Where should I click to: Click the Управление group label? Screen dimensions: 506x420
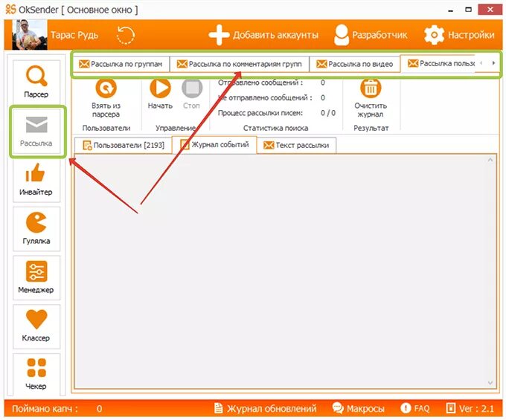pyautogui.click(x=176, y=128)
